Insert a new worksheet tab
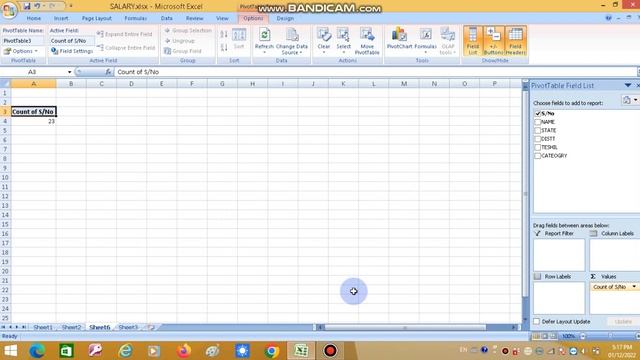Viewport: 640px width, 360px height. (x=151, y=327)
